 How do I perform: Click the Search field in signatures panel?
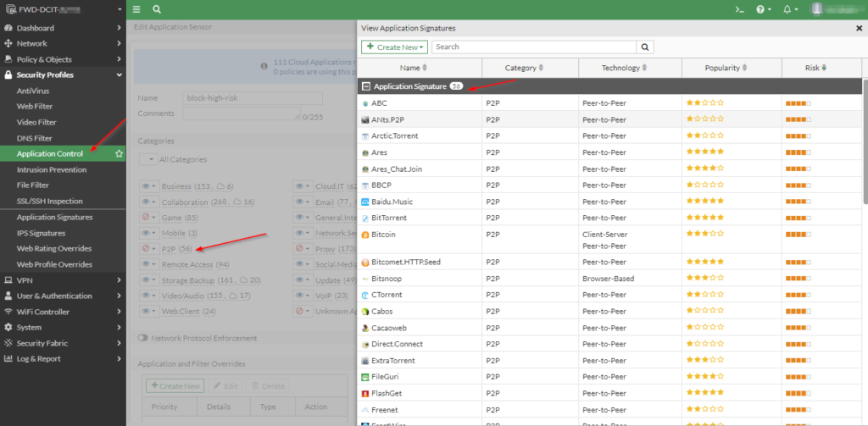pos(534,47)
